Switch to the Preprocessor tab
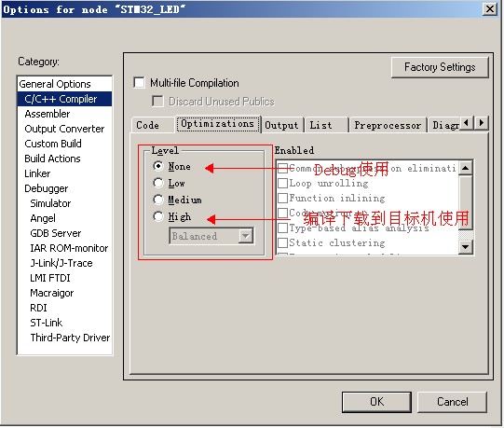The height and width of the screenshot is (428, 504). (388, 125)
